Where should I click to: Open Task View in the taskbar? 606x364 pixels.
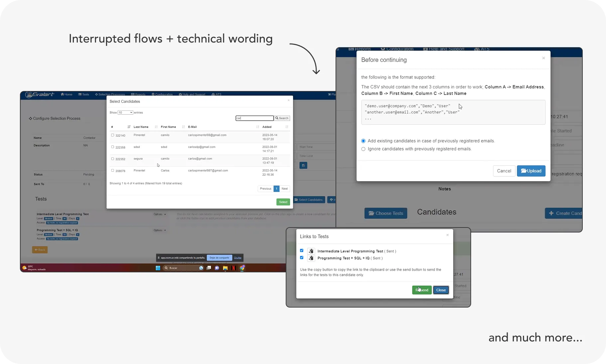(x=209, y=268)
